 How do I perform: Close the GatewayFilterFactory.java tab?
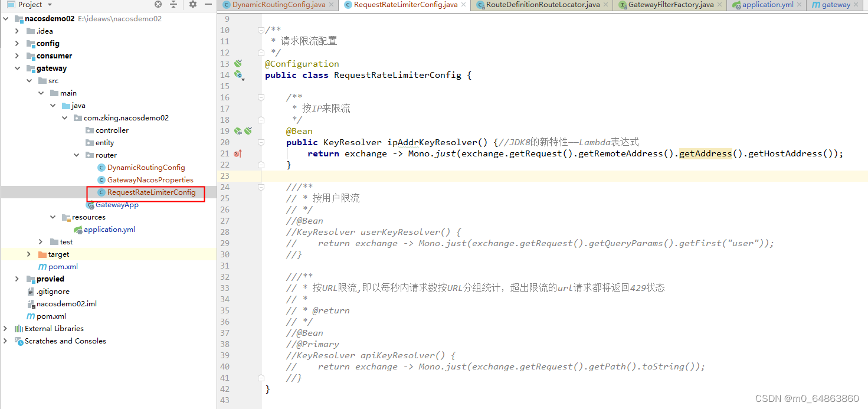pos(720,5)
